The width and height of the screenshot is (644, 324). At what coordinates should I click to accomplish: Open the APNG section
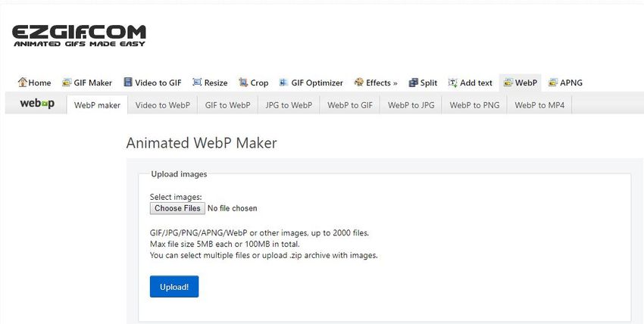point(564,83)
